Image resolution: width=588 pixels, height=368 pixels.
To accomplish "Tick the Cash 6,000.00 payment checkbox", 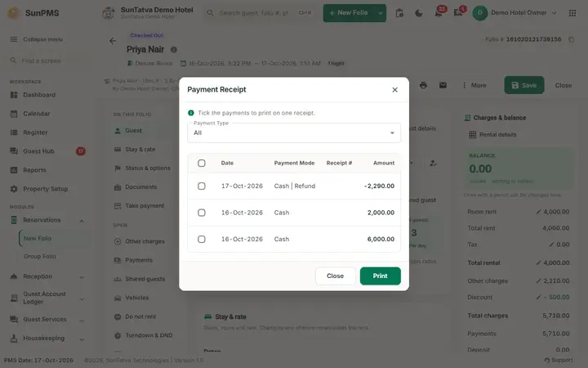I will [202, 239].
